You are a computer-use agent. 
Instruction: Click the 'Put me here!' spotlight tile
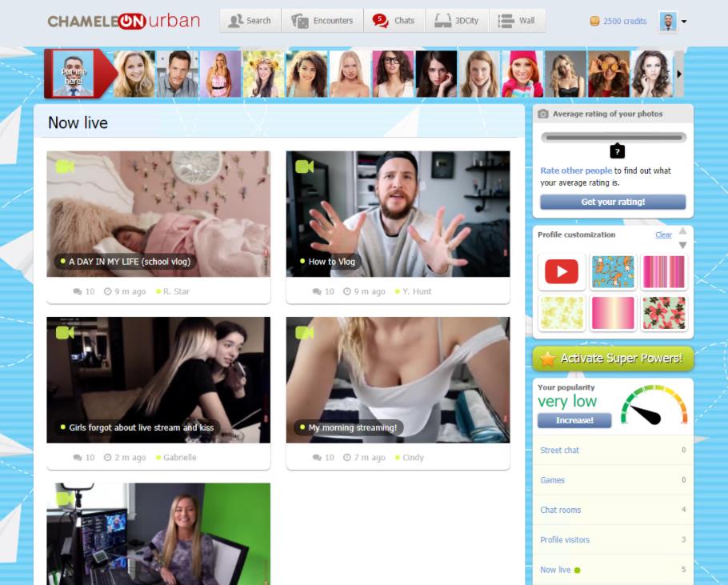click(x=73, y=74)
